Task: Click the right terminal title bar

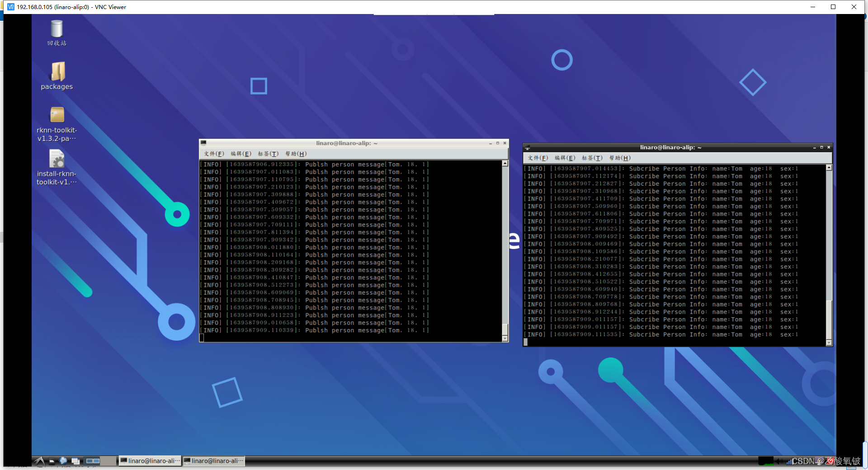Action: click(671, 147)
